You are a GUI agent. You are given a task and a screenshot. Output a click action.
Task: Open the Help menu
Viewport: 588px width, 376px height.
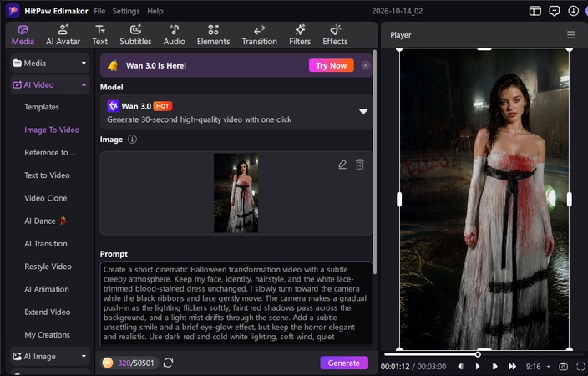click(x=155, y=11)
